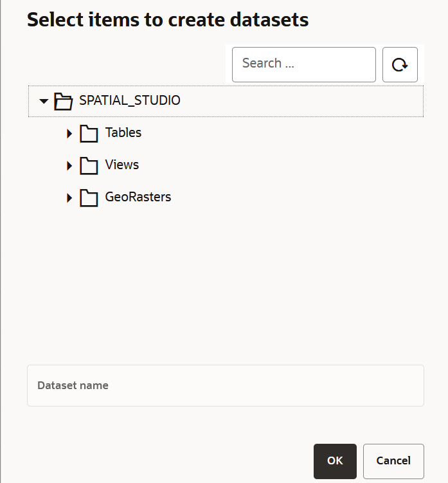
Task: Confirm selection with the OK button
Action: click(x=335, y=461)
